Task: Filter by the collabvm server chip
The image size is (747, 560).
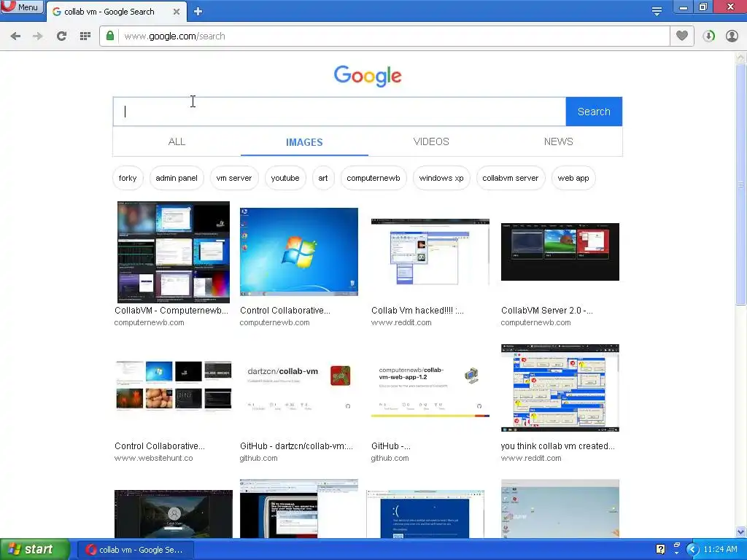Action: coord(510,178)
